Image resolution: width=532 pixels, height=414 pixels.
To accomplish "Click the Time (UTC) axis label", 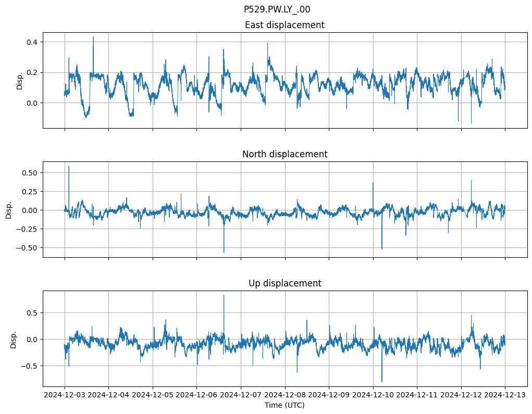I will [284, 405].
